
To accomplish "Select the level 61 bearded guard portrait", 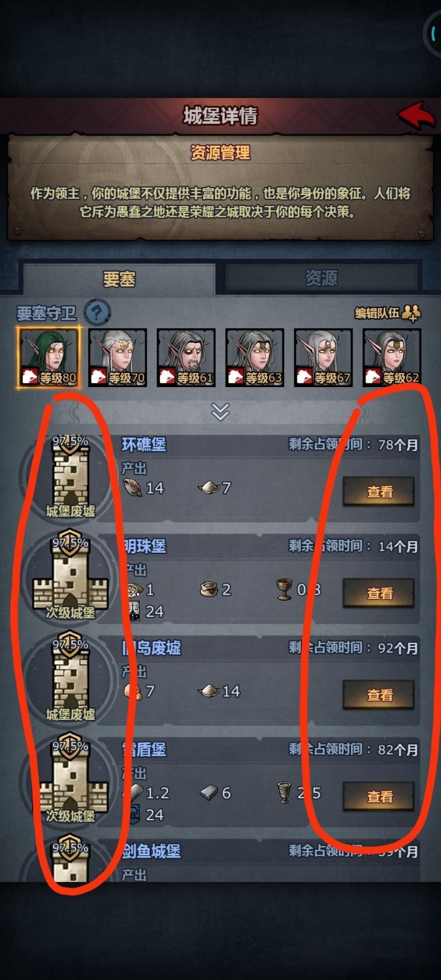I will tap(186, 357).
